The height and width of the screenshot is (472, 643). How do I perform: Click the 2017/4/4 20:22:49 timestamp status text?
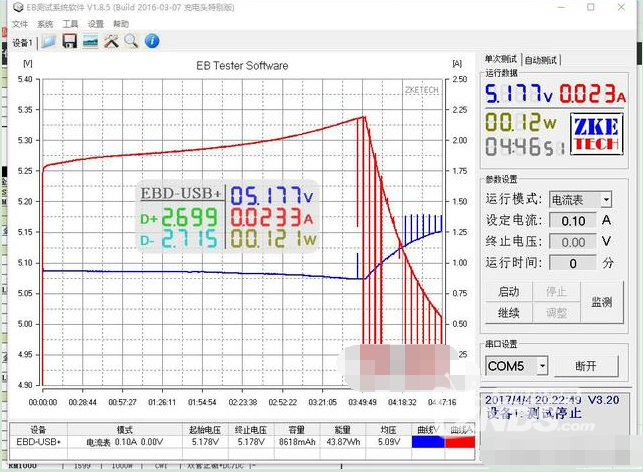point(533,400)
